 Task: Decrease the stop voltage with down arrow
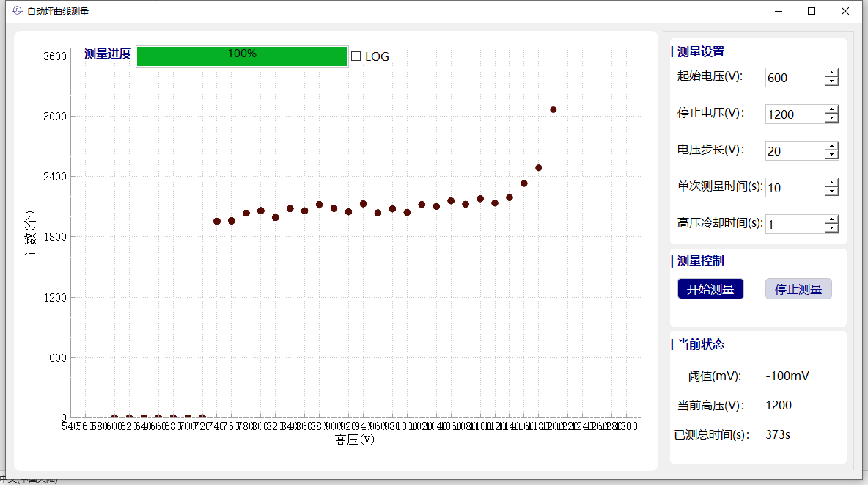point(831,119)
